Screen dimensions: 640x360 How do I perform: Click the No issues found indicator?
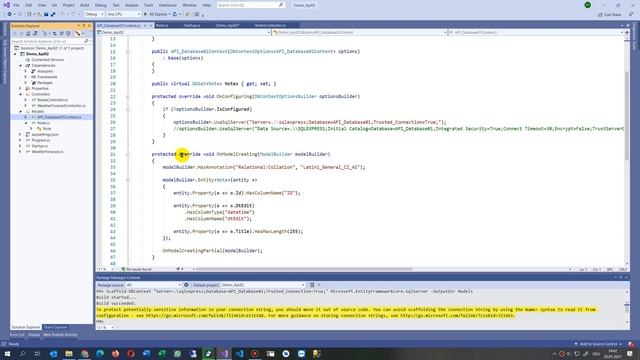pyautogui.click(x=137, y=269)
